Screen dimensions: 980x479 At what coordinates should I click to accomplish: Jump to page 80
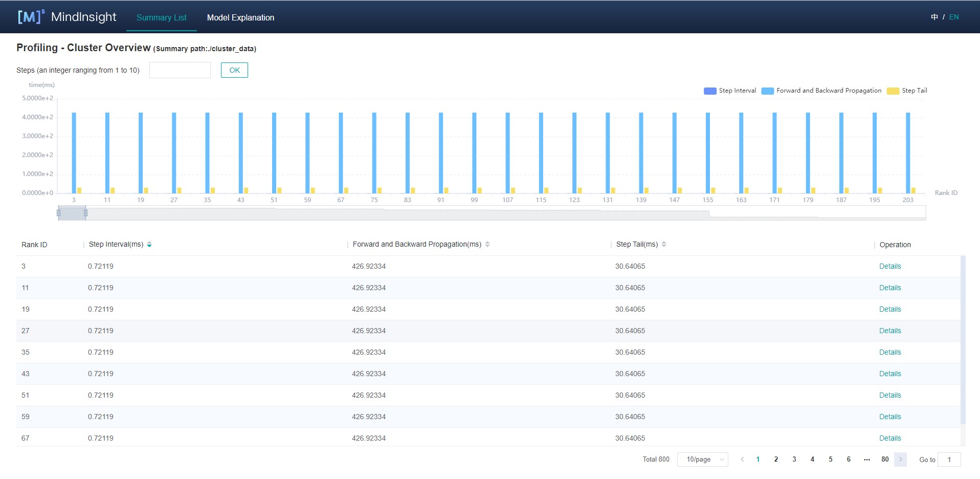click(x=884, y=460)
